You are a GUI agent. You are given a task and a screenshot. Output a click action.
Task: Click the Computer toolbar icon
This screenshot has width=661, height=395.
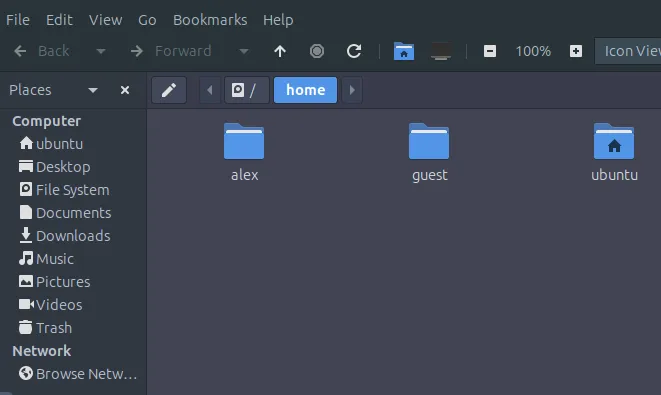coord(441,51)
